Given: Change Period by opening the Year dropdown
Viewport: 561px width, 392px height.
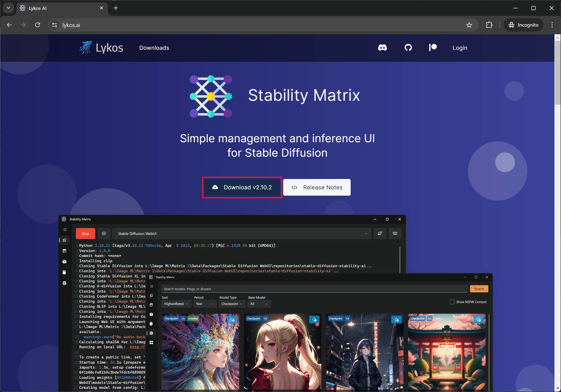Looking at the screenshot, I should (x=205, y=304).
